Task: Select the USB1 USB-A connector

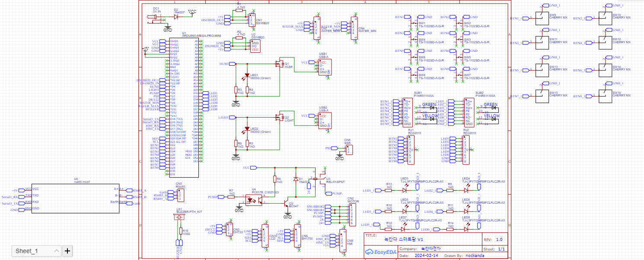Action: coord(324,67)
